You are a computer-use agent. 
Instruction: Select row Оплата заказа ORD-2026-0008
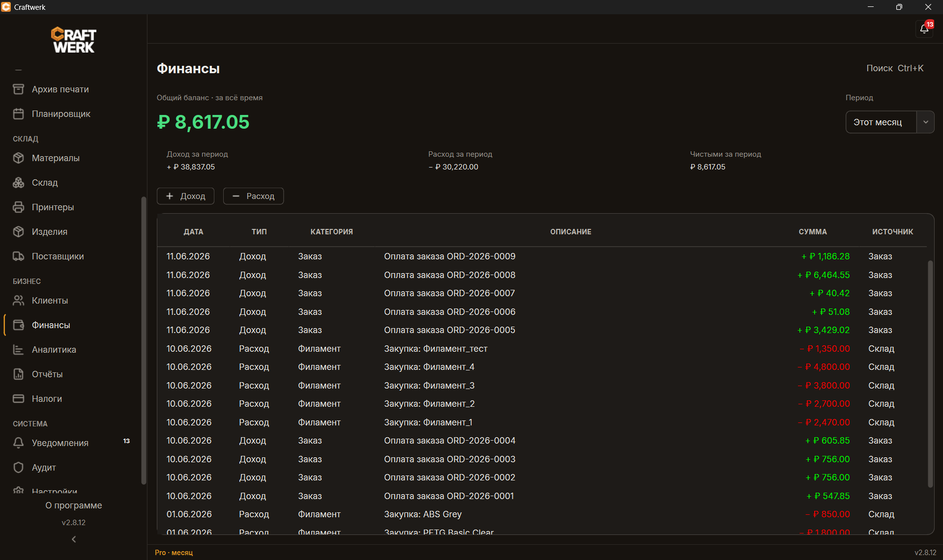tap(542, 275)
